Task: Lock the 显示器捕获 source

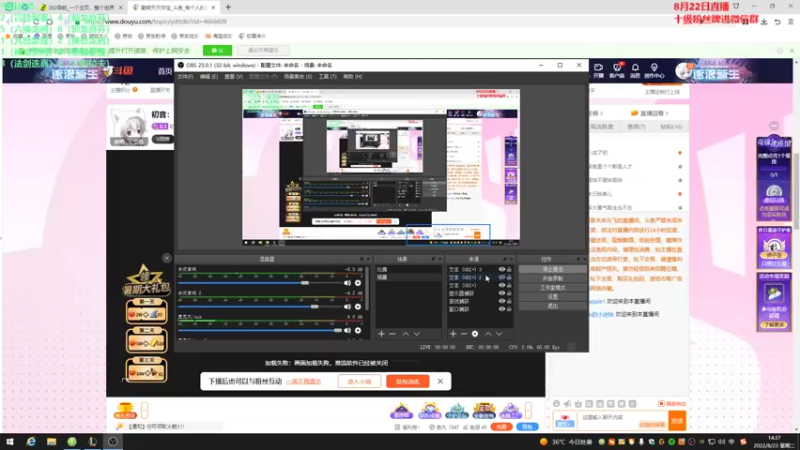Action: (x=509, y=293)
